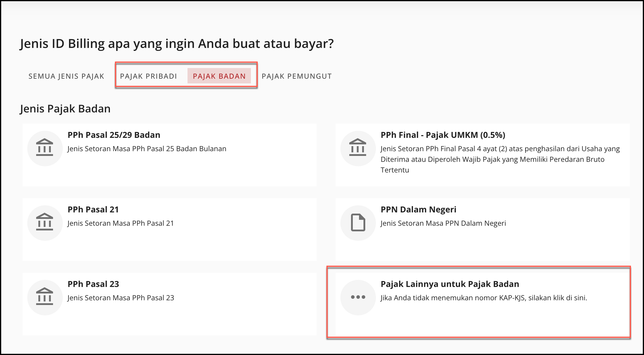Viewport: 644px width, 355px height.
Task: Select the Pajak Badan tab
Action: point(219,76)
